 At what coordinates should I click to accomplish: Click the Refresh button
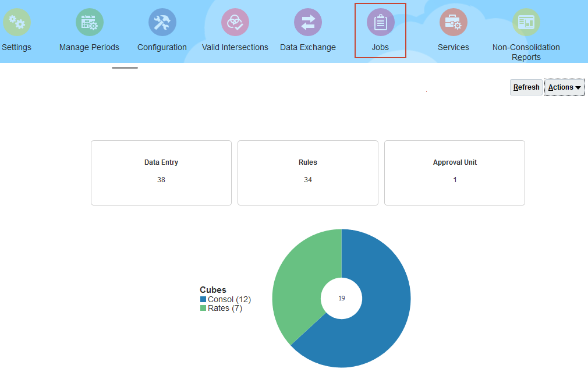tap(526, 87)
